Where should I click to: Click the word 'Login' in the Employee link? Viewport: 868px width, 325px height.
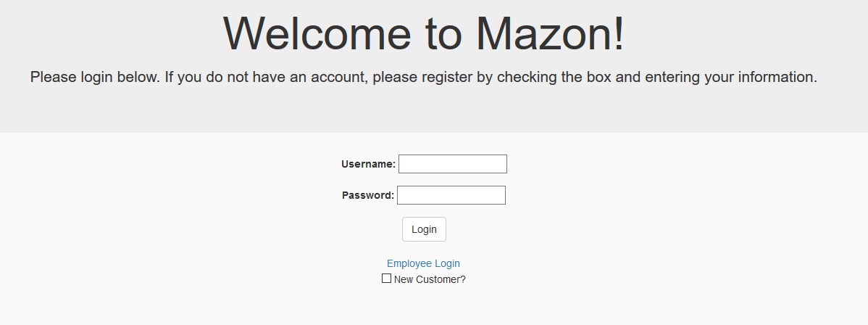pyautogui.click(x=447, y=263)
